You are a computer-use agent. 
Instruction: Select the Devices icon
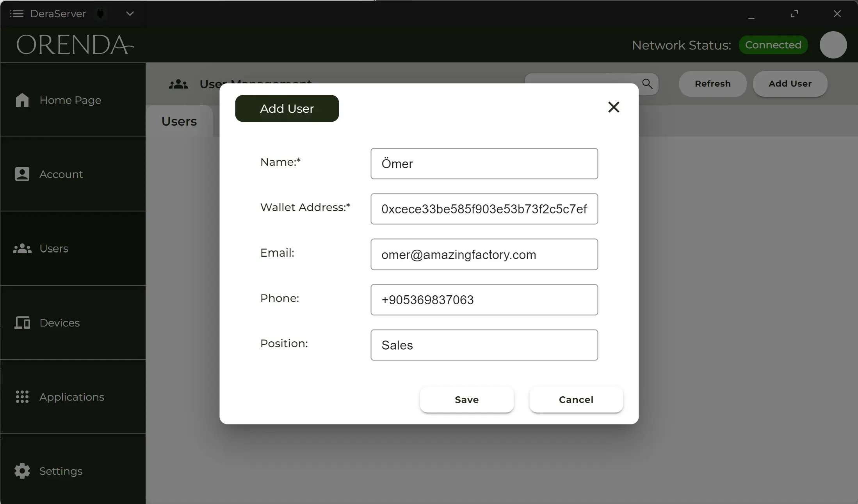point(22,323)
